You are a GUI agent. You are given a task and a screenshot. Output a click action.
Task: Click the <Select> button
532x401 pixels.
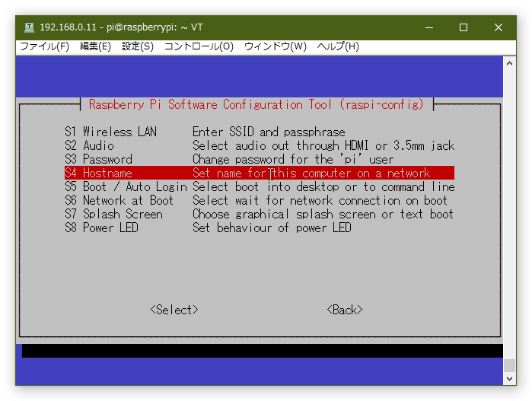[174, 310]
